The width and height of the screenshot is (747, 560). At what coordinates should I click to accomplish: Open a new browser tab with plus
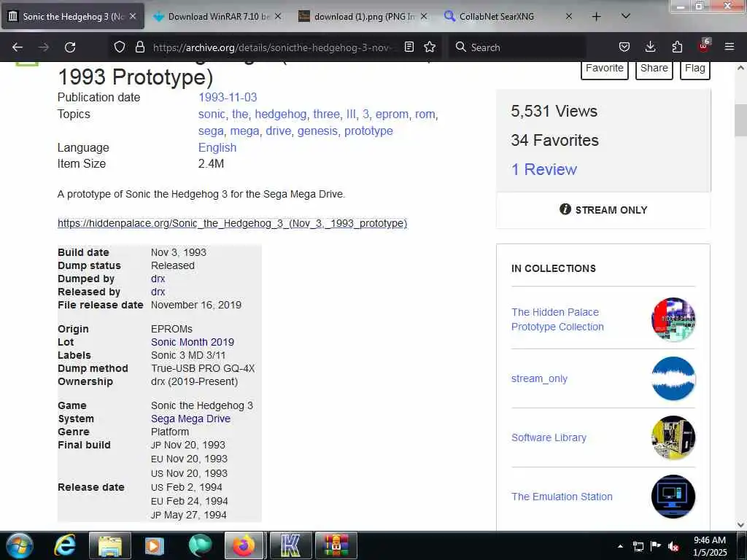pos(596,17)
